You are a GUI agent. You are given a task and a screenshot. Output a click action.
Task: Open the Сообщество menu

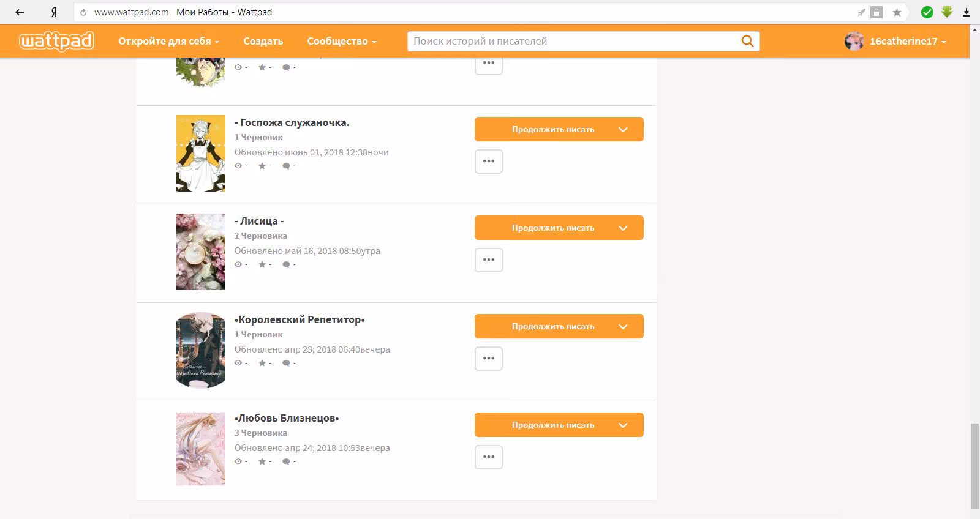(342, 41)
